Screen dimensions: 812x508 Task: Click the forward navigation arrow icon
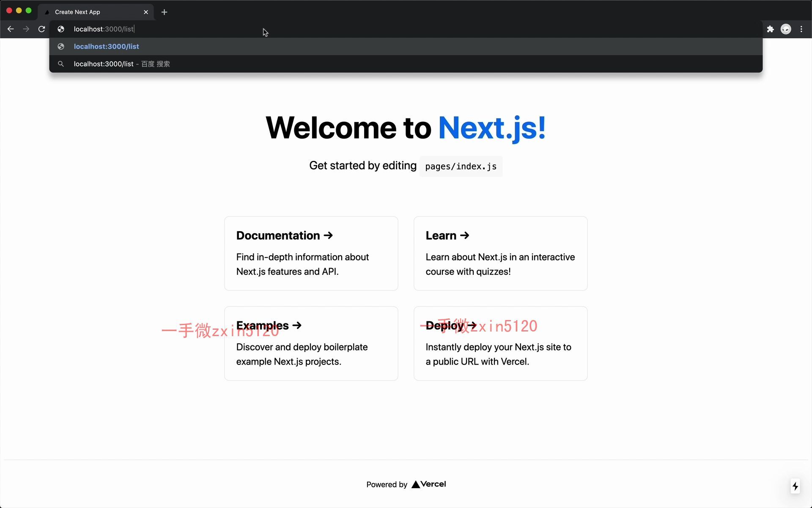pos(26,29)
